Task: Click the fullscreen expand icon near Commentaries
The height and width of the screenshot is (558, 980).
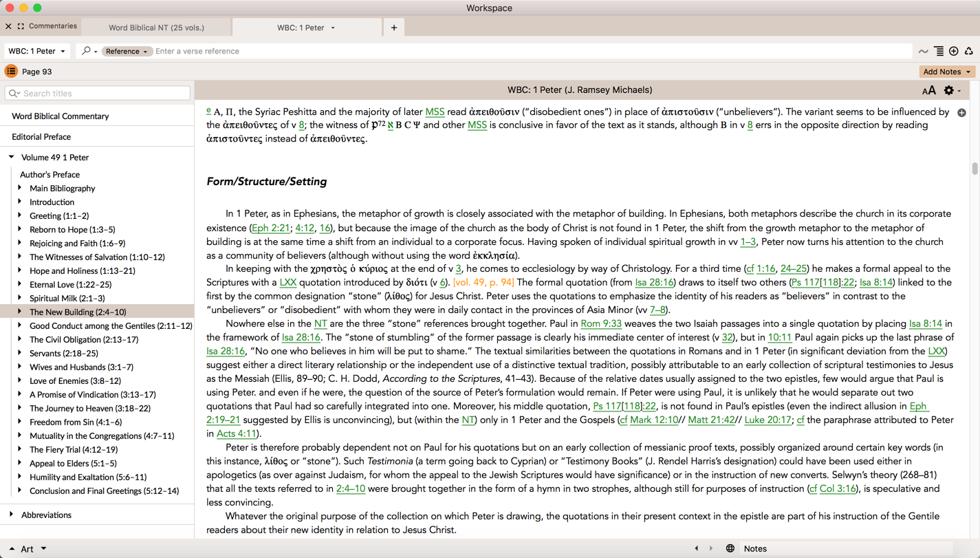Action: [21, 26]
